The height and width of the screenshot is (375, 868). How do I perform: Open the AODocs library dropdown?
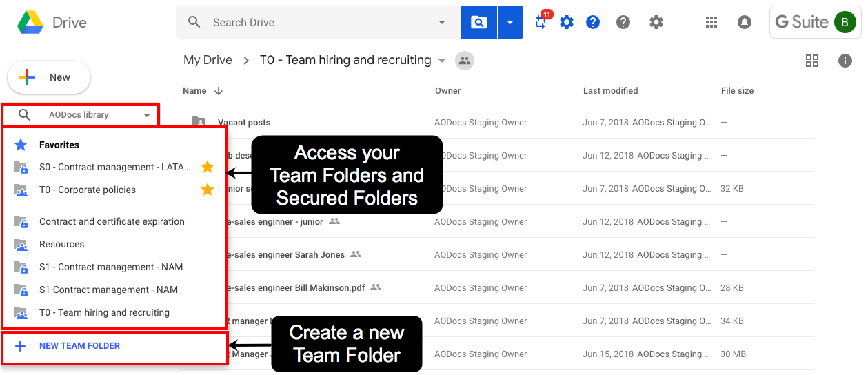tap(147, 115)
